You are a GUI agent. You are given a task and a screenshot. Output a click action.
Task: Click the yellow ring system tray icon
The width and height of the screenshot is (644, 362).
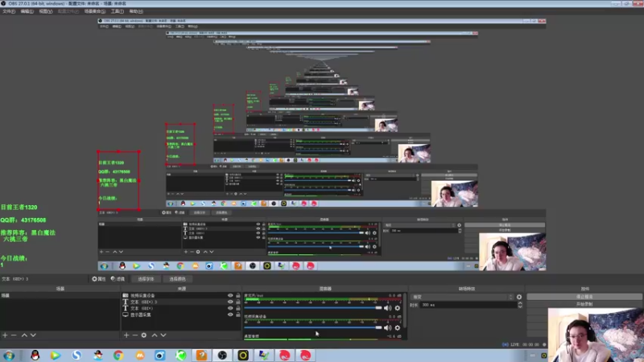544,356
